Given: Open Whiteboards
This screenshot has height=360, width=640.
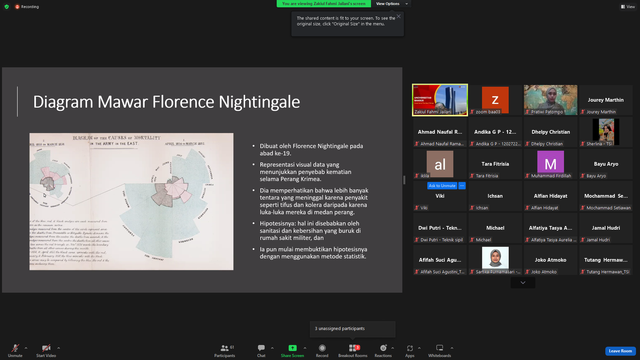Looking at the screenshot, I should coord(440,350).
